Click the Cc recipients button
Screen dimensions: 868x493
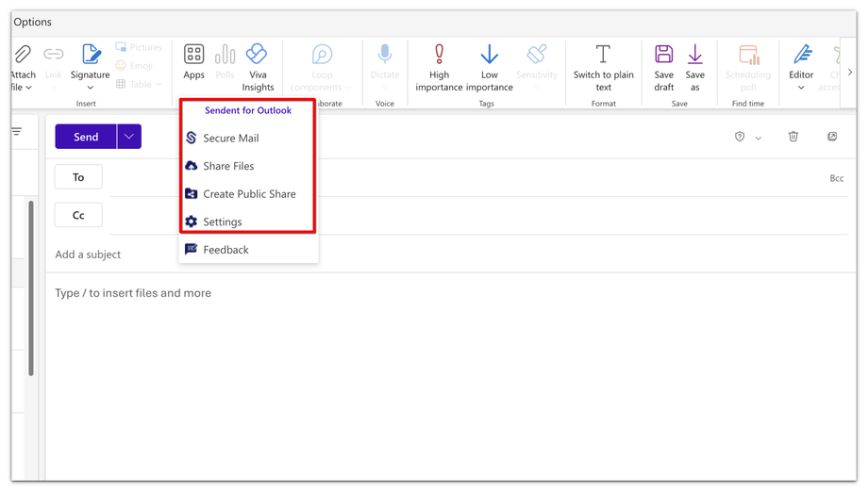(78, 215)
